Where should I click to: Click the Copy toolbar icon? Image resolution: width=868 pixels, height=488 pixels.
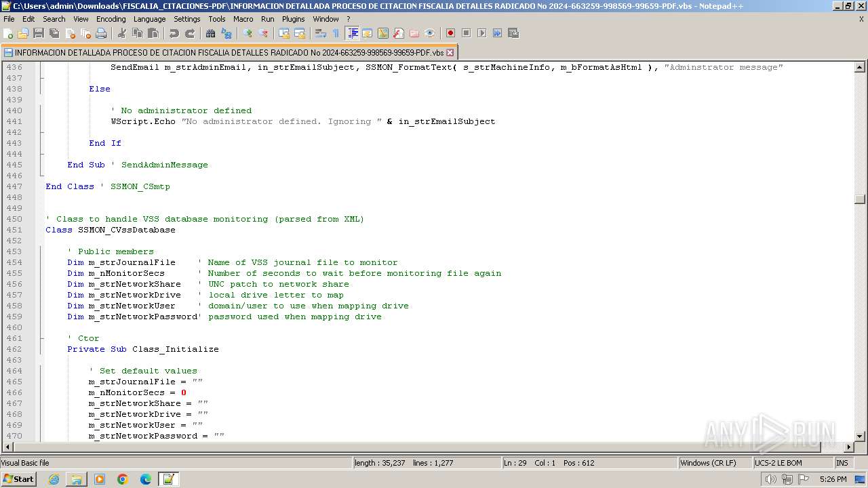[138, 33]
